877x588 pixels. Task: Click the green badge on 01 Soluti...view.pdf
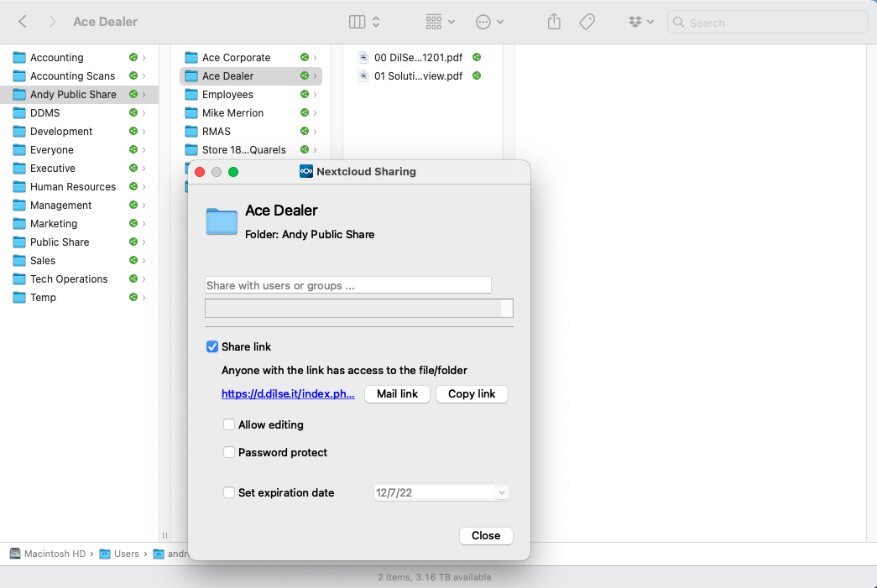tap(477, 75)
